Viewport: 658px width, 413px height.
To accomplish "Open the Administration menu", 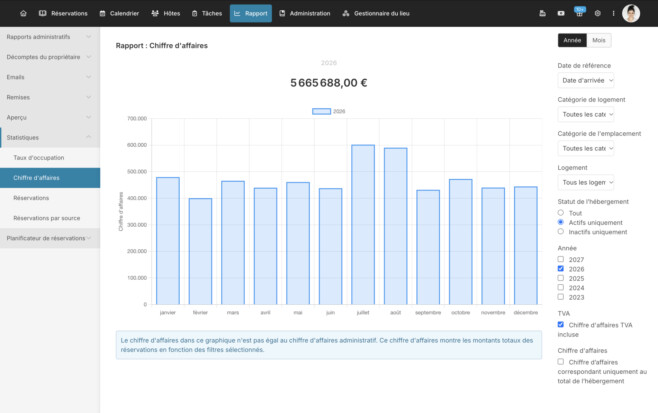I will pos(305,13).
